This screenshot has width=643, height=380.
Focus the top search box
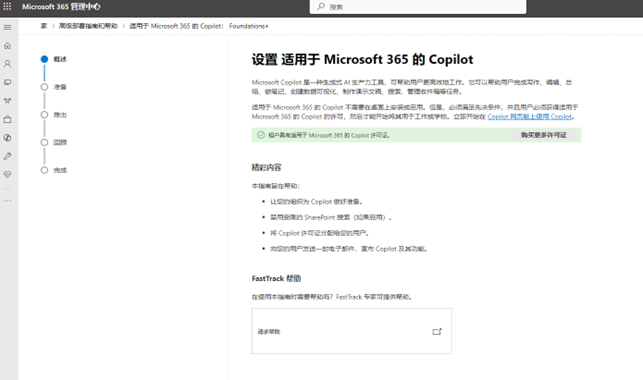418,7
